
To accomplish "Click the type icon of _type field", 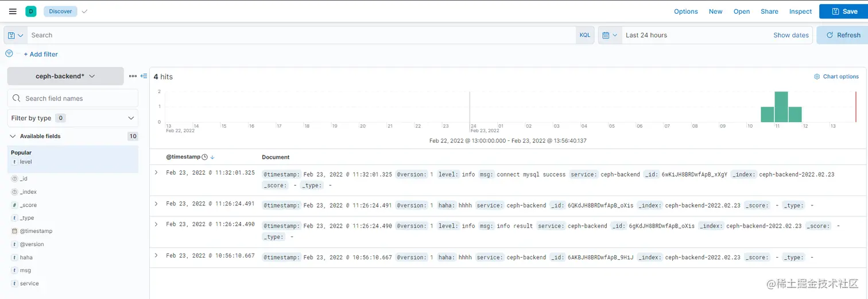I will tap(14, 218).
